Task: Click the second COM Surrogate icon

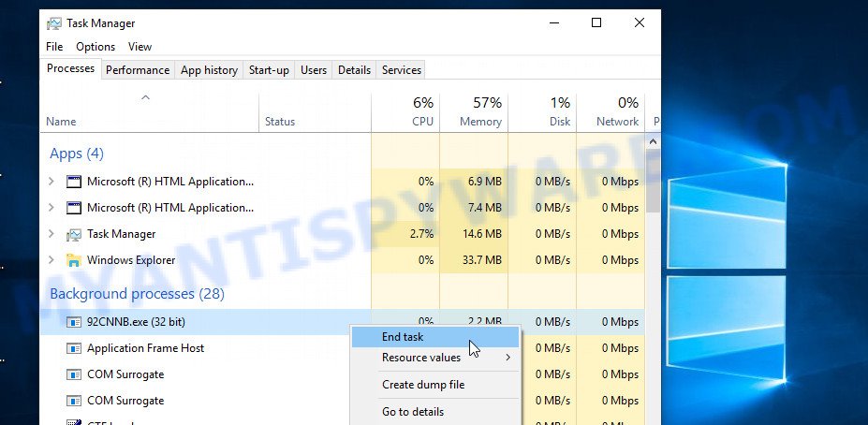Action: (x=74, y=401)
